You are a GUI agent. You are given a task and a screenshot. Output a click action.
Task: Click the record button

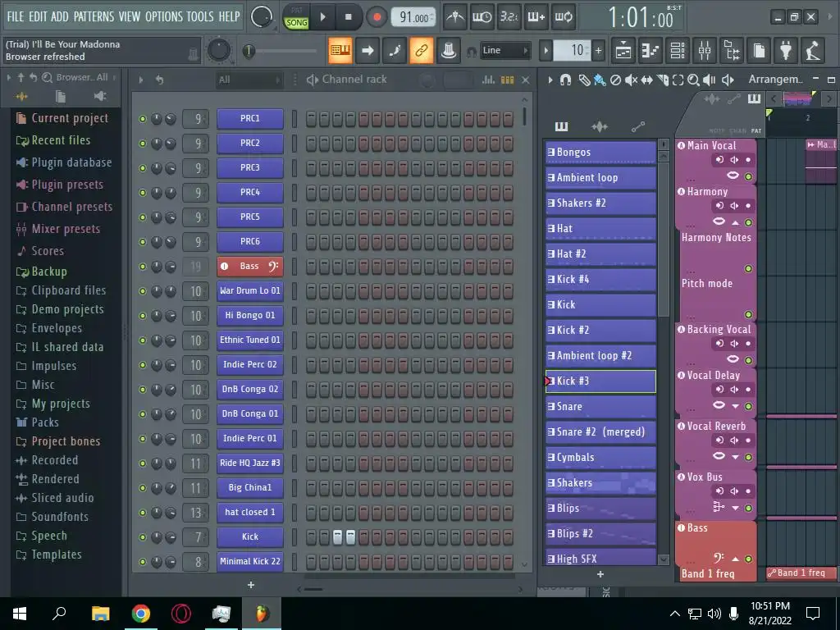(x=377, y=17)
